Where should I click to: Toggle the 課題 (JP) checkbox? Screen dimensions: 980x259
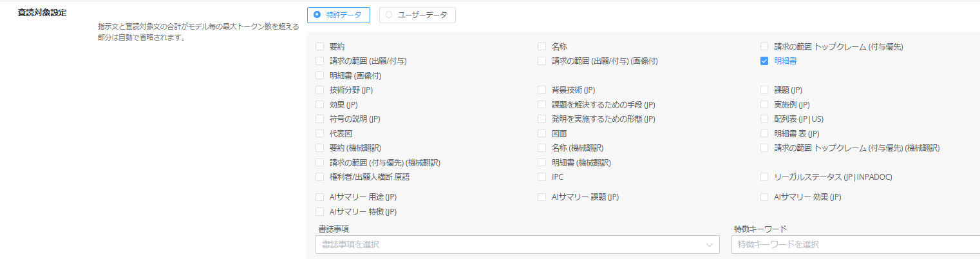click(x=764, y=90)
